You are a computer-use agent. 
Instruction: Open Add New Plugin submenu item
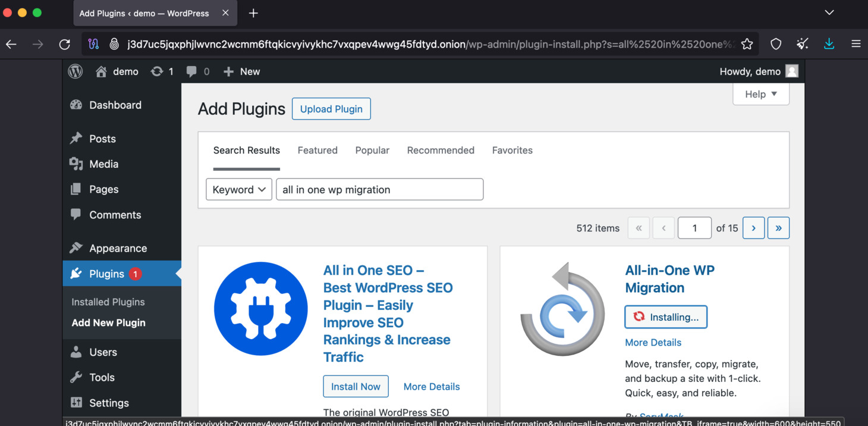pyautogui.click(x=108, y=322)
